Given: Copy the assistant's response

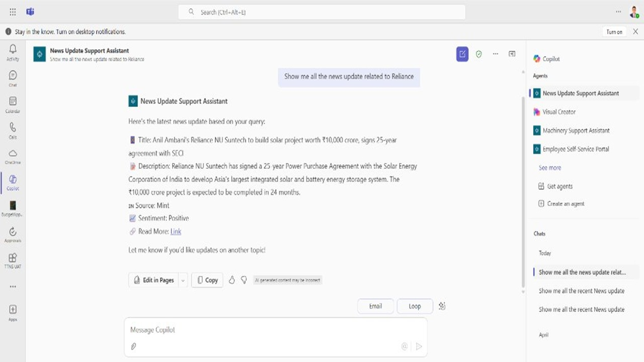Looking at the screenshot, I should tap(207, 280).
